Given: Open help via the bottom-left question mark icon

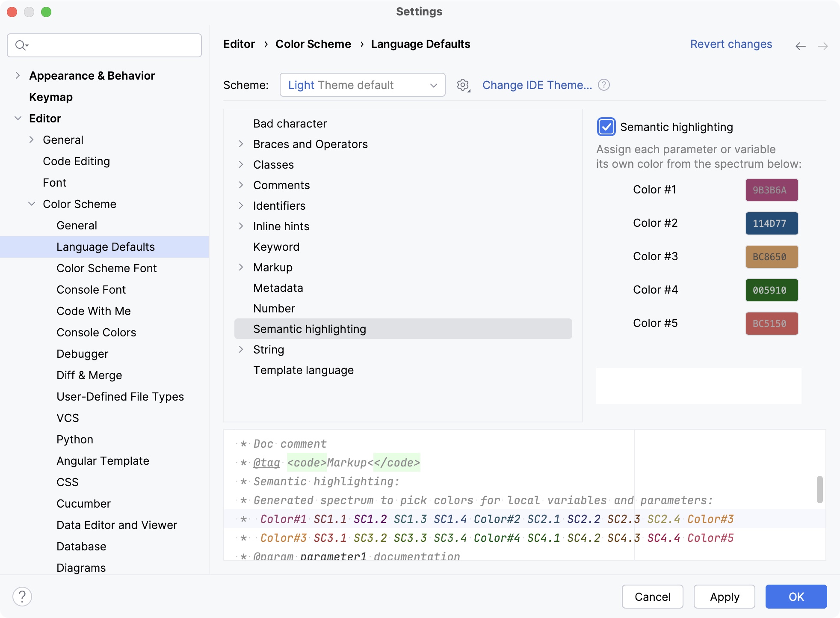Looking at the screenshot, I should 22,595.
